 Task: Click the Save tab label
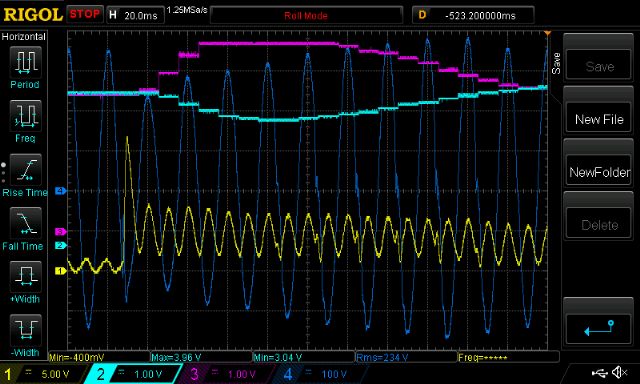[x=556, y=63]
